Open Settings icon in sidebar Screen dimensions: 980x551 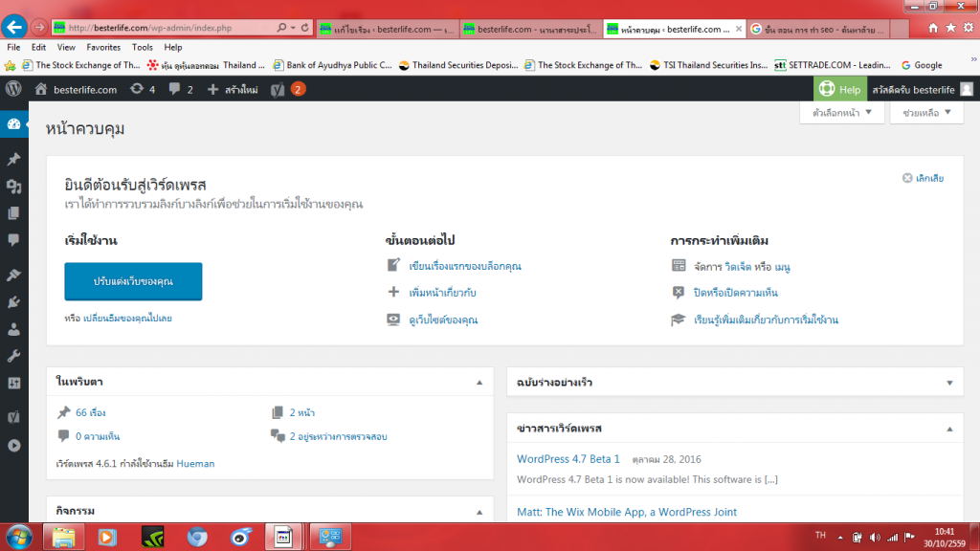[13, 383]
